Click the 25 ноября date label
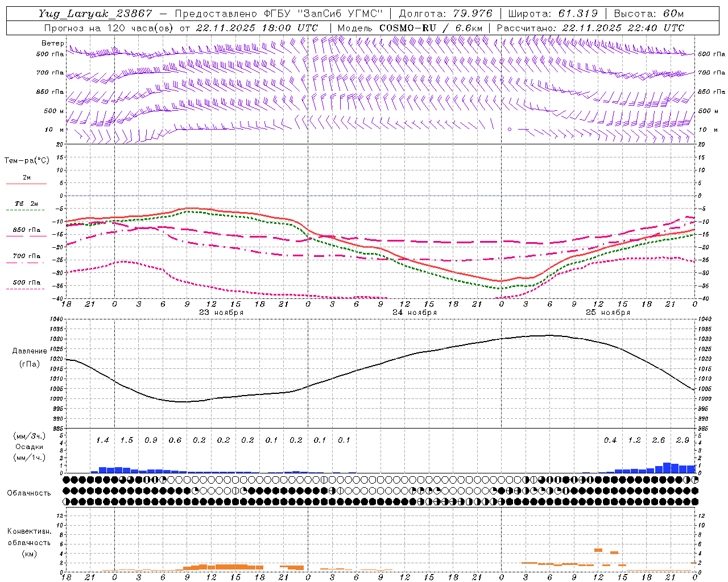Image resolution: width=728 pixels, height=582 pixels. (x=608, y=313)
